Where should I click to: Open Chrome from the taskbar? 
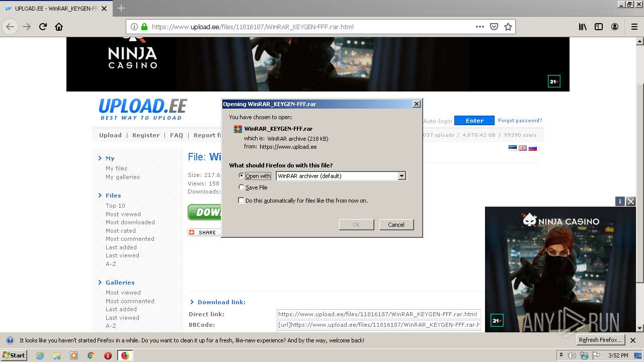[x=91, y=355]
